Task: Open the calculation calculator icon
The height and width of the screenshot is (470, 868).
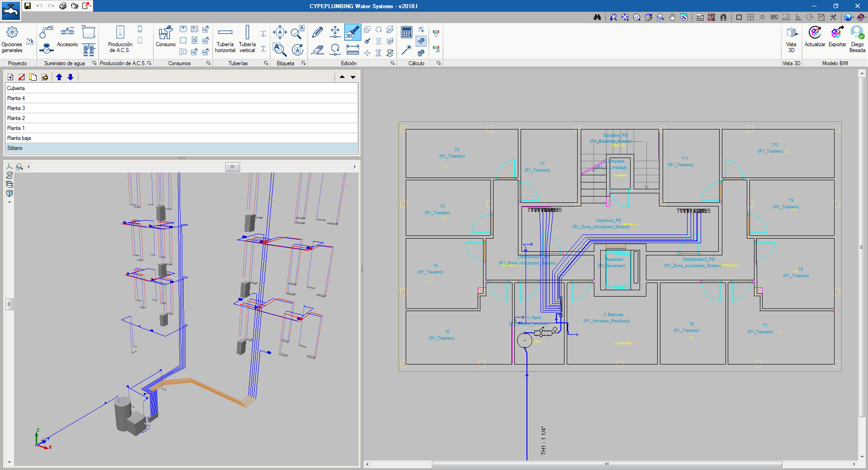Action: click(x=407, y=32)
